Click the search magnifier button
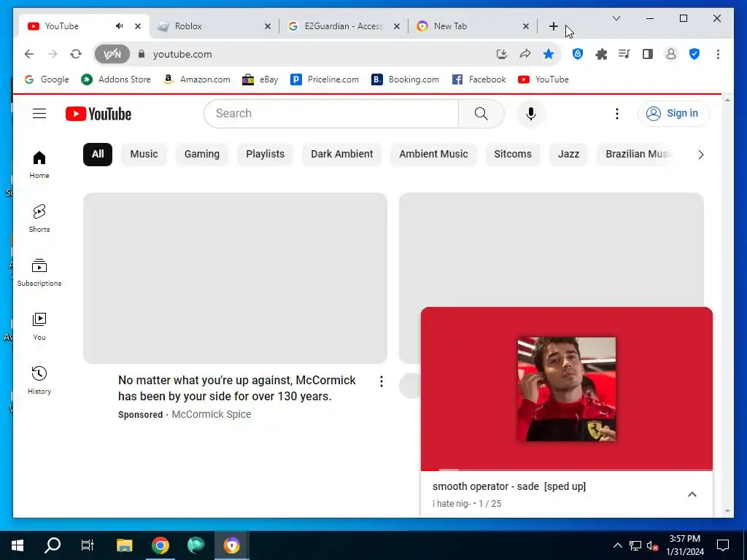 point(481,113)
